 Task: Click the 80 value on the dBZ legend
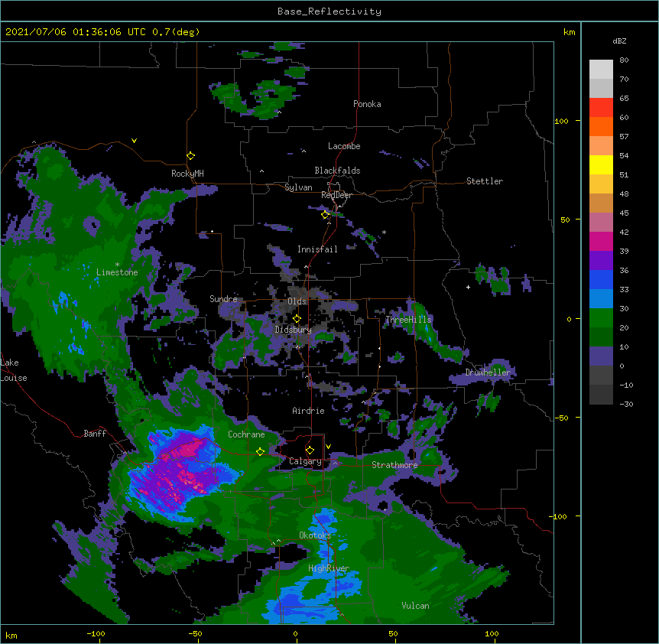coord(624,60)
